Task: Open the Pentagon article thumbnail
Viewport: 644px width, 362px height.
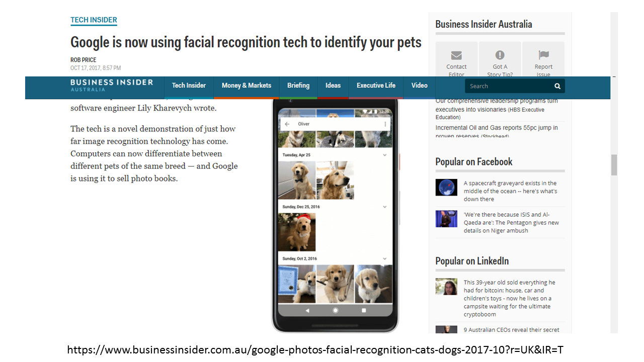Action: click(x=446, y=219)
